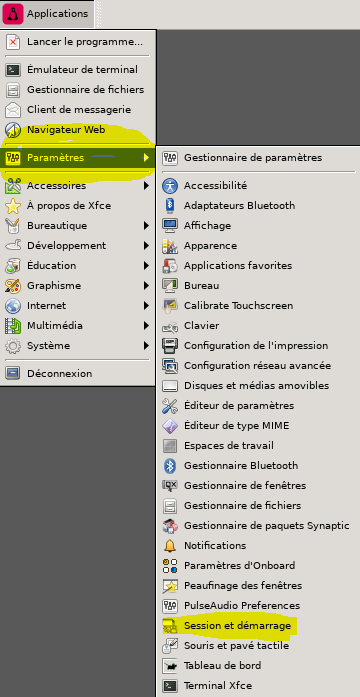360x697 pixels.
Task: Click the Accessoires scissors icon
Action: pos(13,185)
